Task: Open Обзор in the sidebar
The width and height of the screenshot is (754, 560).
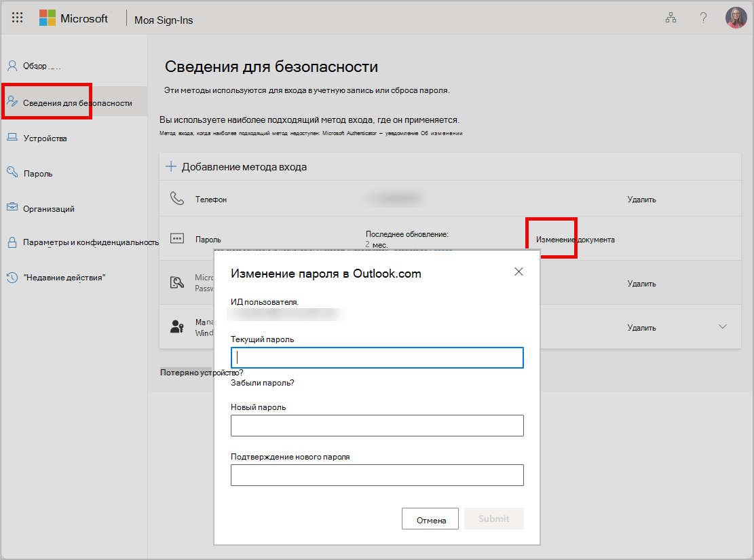Action: (x=35, y=66)
